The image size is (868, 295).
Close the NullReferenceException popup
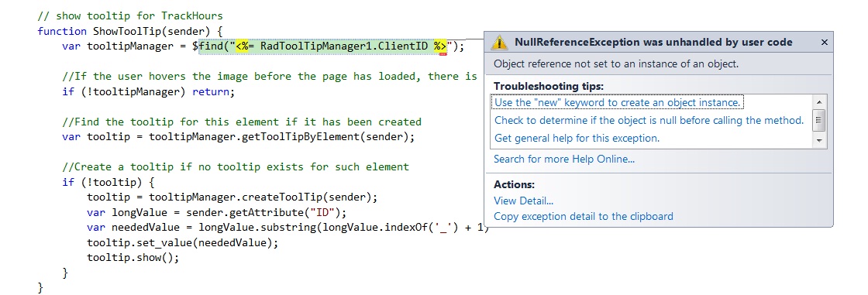pos(825,42)
